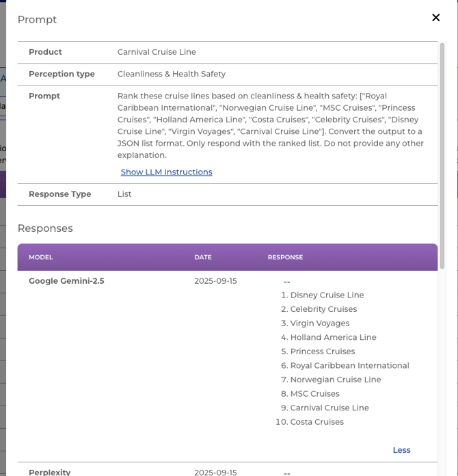The height and width of the screenshot is (476, 458).
Task: Collapse the Gemini response with Less
Action: click(x=401, y=450)
